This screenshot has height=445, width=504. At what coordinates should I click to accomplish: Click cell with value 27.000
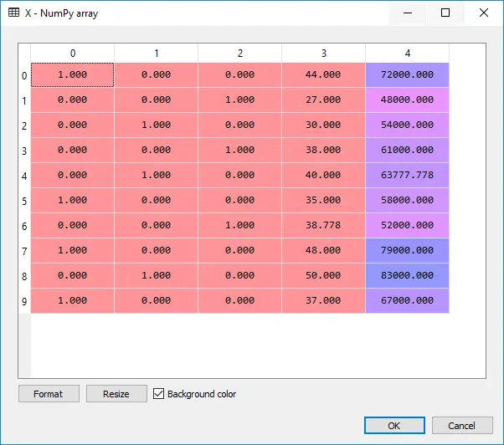pos(323,100)
